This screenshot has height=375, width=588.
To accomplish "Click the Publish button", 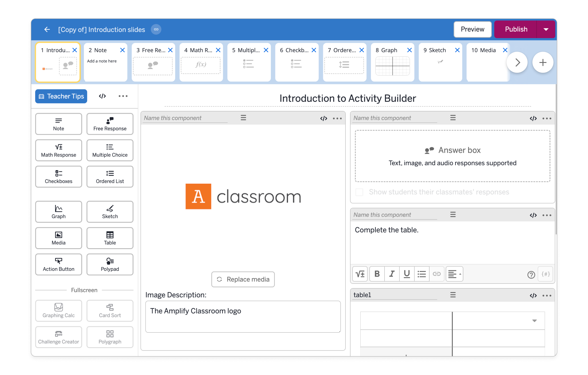I will pyautogui.click(x=516, y=30).
